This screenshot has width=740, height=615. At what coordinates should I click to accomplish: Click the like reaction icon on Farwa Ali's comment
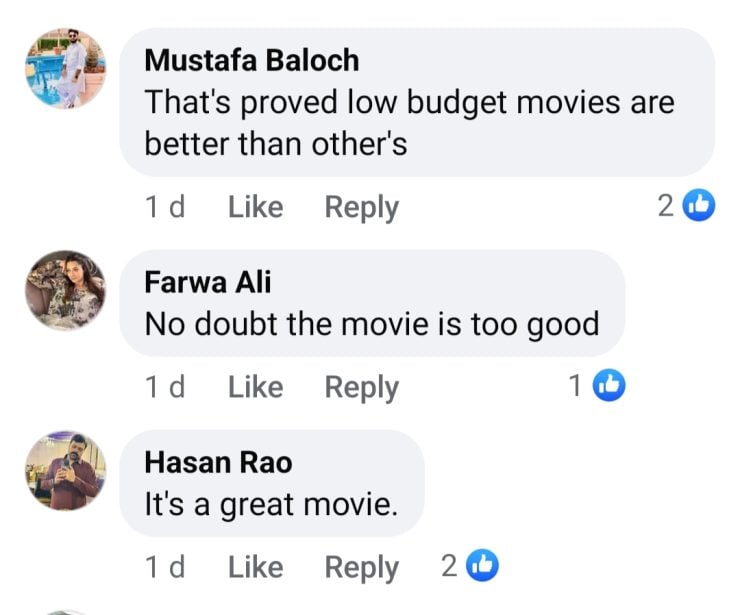609,386
